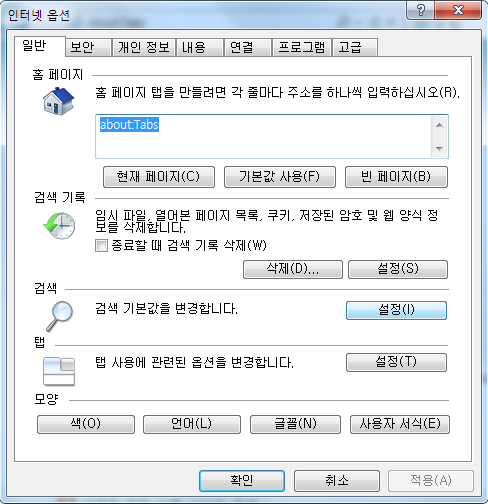
Task: Go to the 고급 tab
Action: tap(355, 47)
